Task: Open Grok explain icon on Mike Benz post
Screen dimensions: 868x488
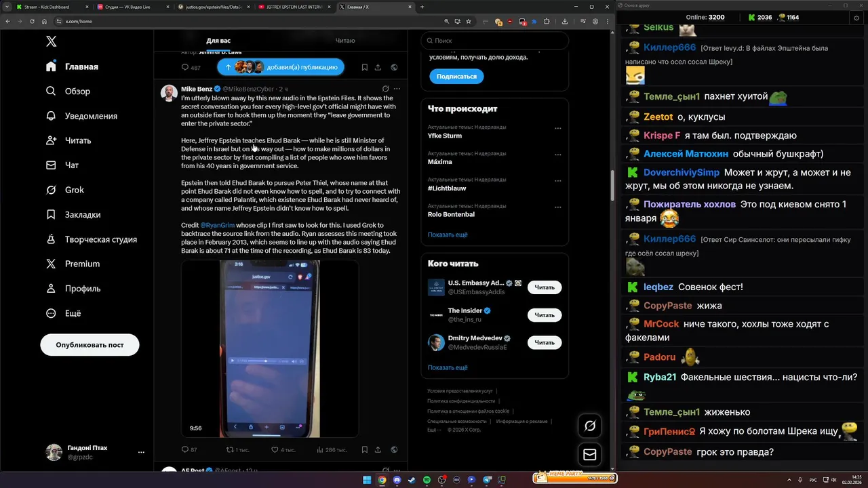Action: [385, 89]
